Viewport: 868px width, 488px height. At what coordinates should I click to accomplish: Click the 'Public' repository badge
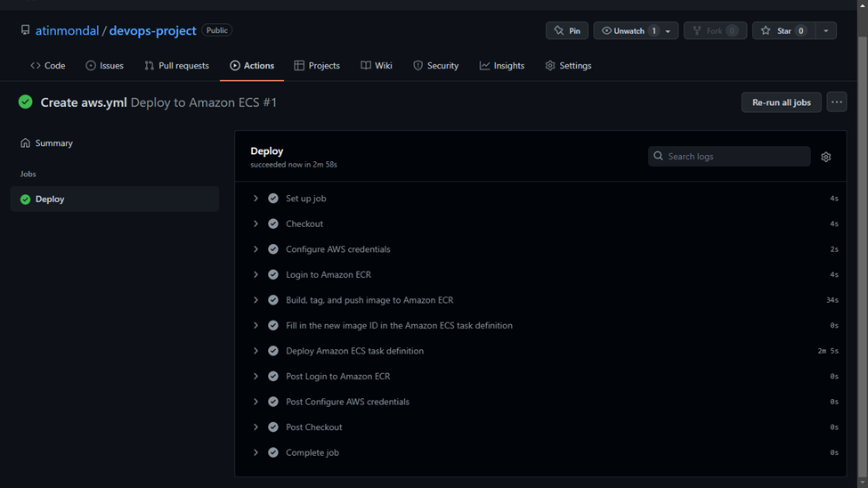coord(217,30)
